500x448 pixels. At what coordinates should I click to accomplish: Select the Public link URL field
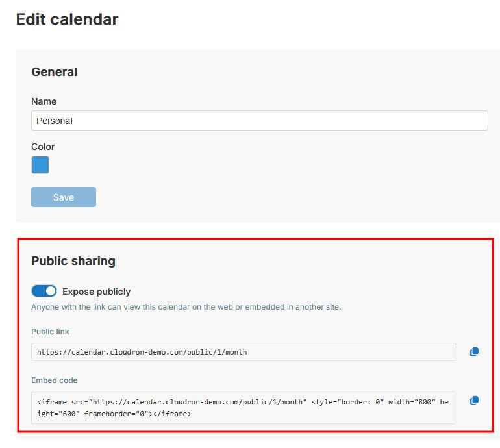(244, 352)
